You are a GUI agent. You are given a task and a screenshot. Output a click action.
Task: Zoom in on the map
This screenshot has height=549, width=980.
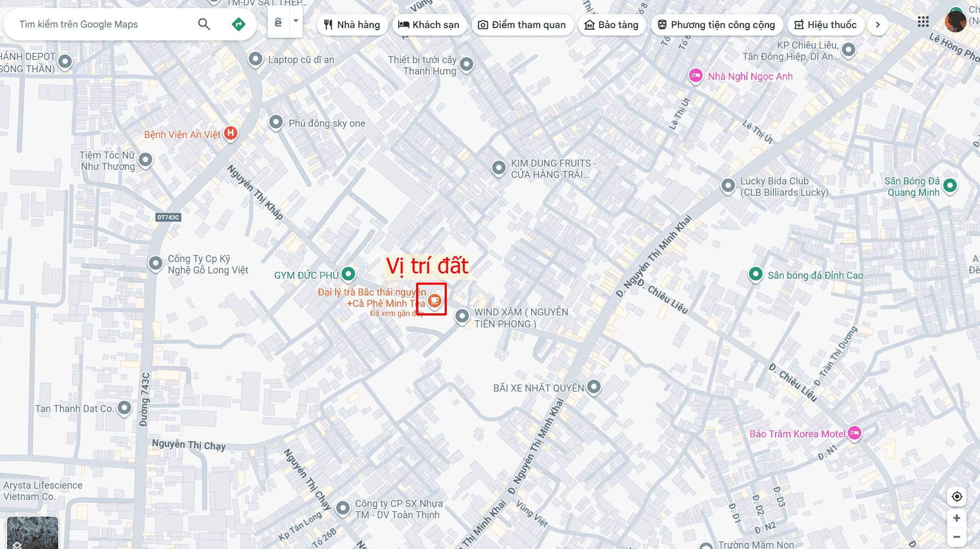(957, 518)
